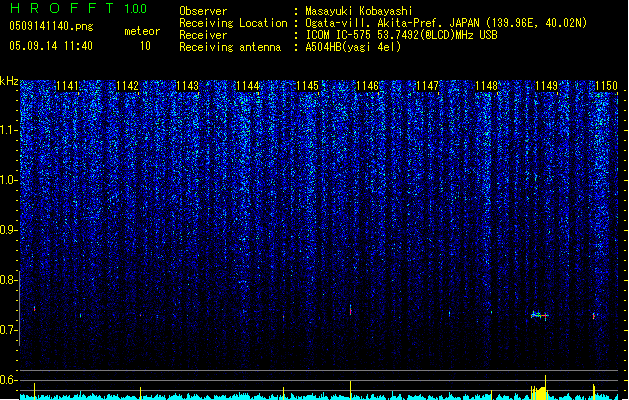Select ICOM IC-575 53.7492 MHz USB text
The height and width of the screenshot is (400, 629).
coord(402,35)
